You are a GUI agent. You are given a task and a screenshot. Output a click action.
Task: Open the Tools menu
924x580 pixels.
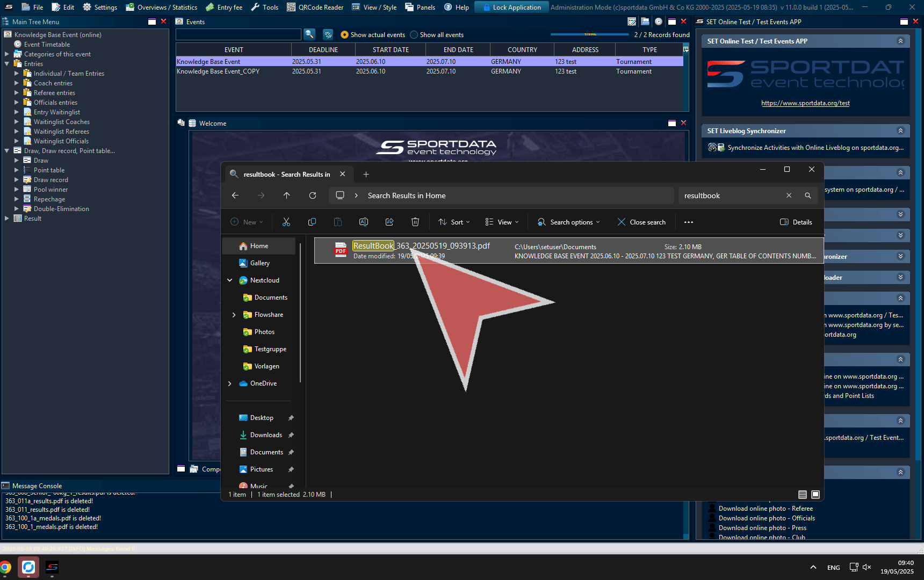[x=265, y=7]
